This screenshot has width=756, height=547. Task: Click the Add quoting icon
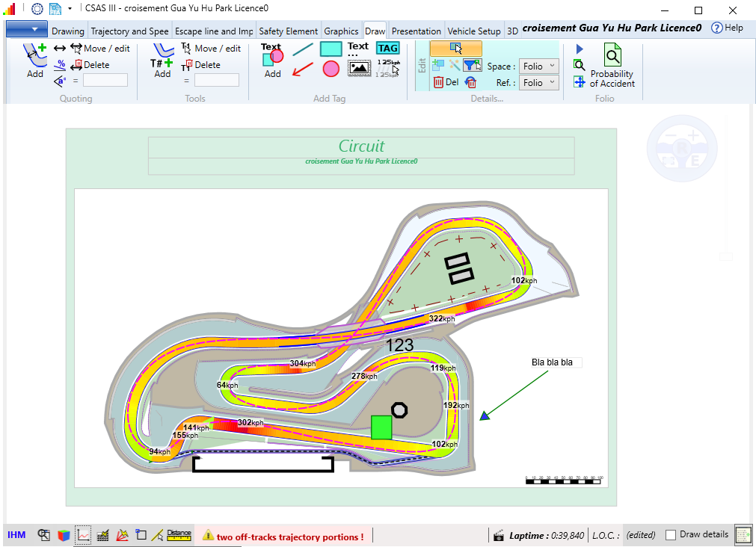click(x=35, y=61)
